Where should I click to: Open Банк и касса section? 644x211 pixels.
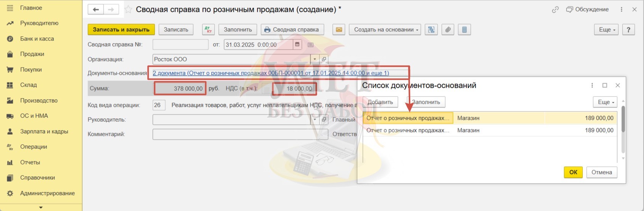pos(37,39)
